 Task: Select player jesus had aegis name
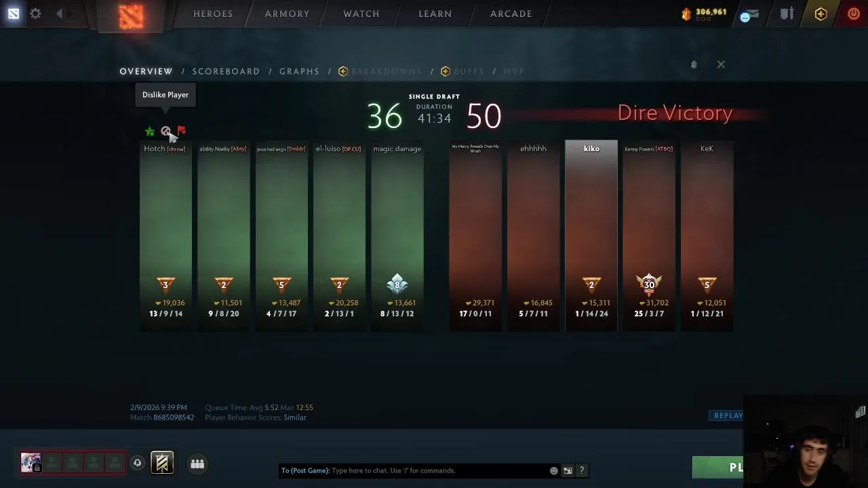pyautogui.click(x=281, y=149)
